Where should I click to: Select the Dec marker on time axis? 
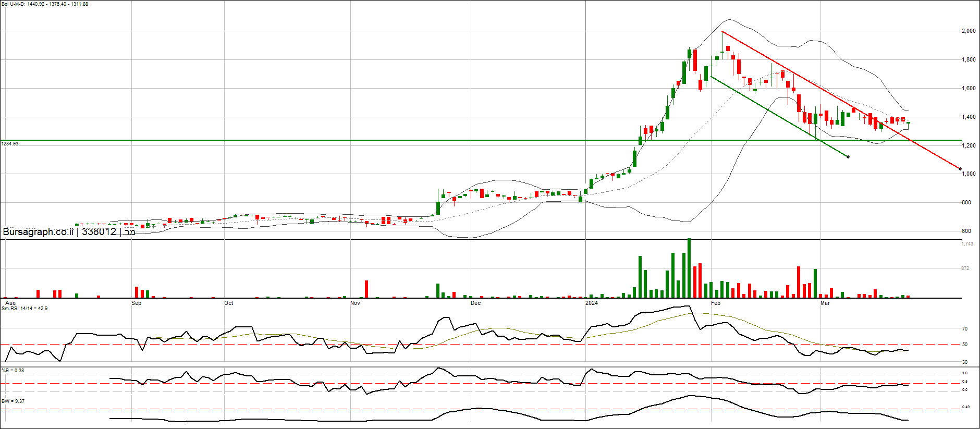(475, 303)
